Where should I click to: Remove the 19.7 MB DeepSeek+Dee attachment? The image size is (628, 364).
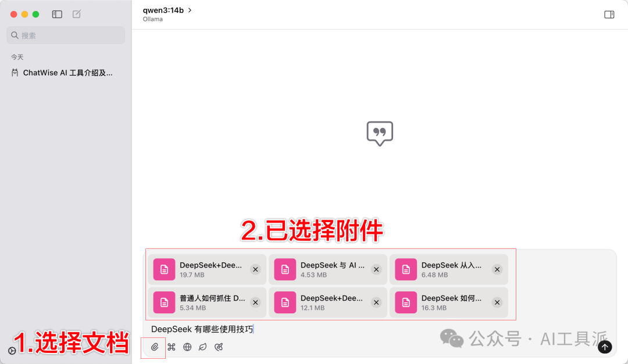click(255, 269)
